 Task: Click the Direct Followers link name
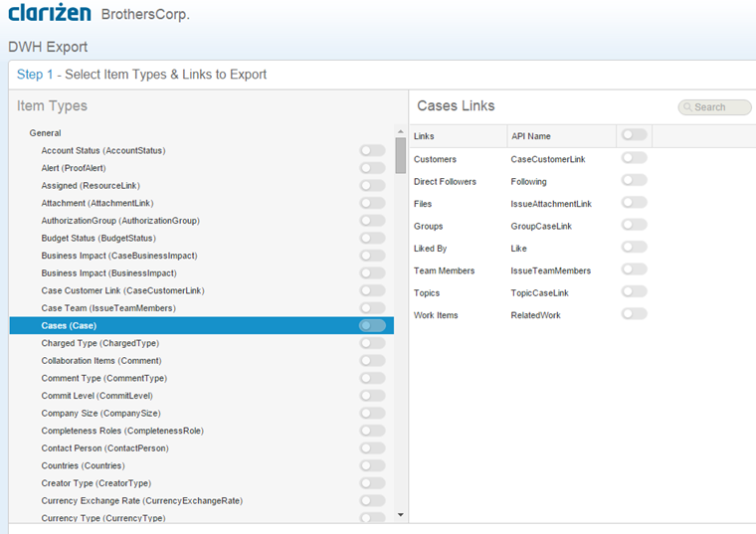445,182
